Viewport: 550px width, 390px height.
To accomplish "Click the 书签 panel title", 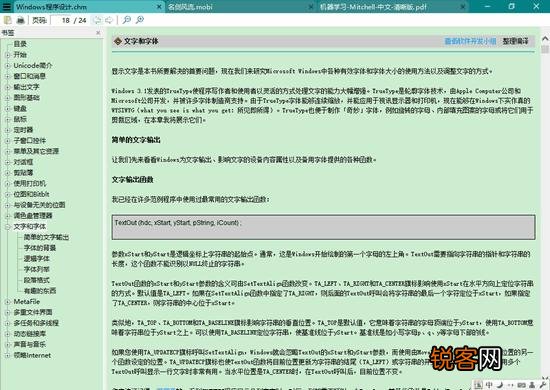I will click(8, 33).
